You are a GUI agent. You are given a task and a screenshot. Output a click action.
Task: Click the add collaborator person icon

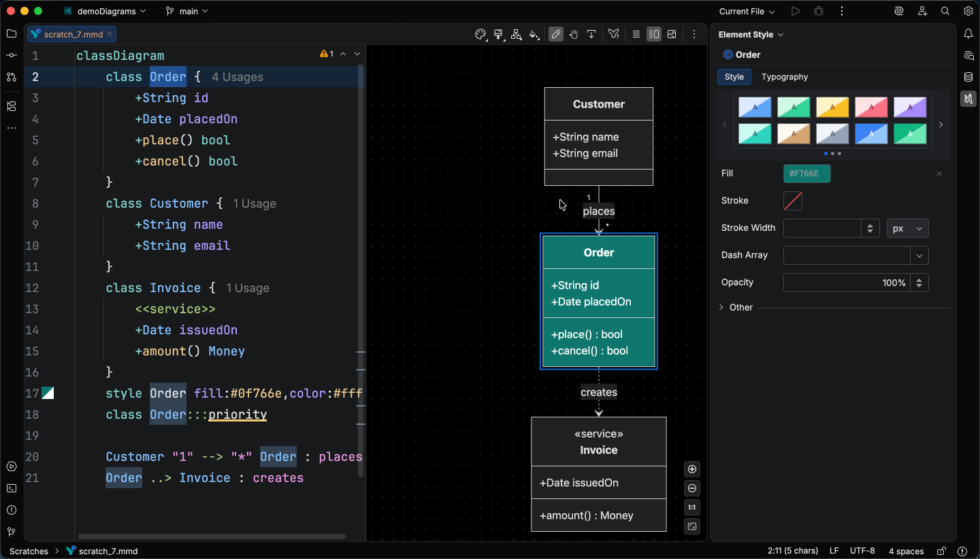tap(922, 11)
